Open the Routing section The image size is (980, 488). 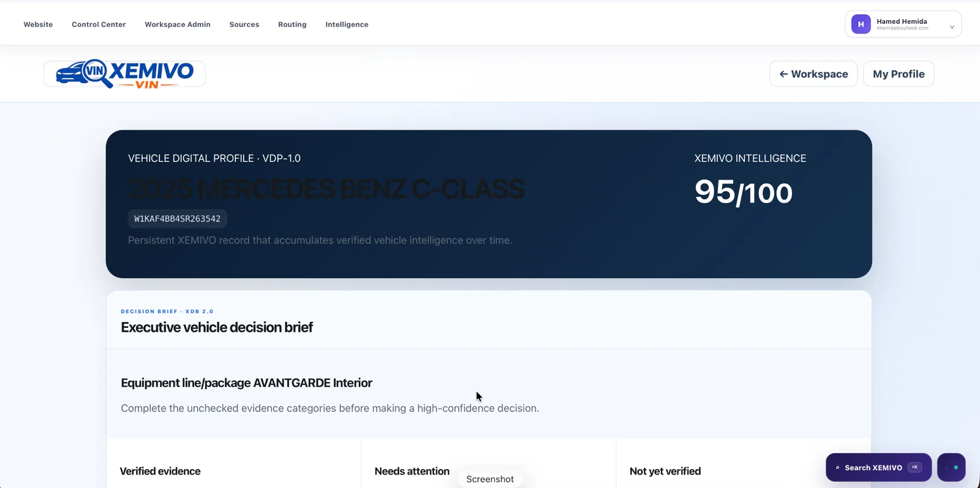click(292, 25)
